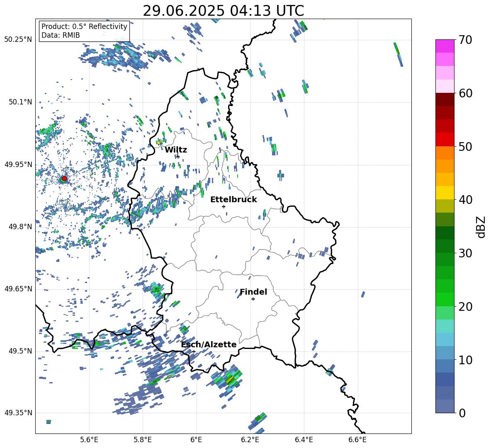Click the Findel station label
Screen dimensions: 491x448
(x=253, y=292)
